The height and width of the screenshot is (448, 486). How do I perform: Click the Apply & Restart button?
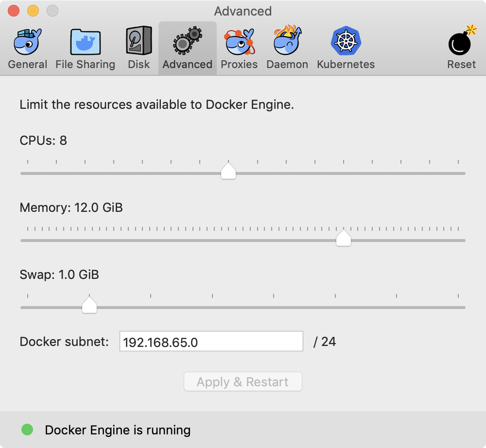[243, 382]
